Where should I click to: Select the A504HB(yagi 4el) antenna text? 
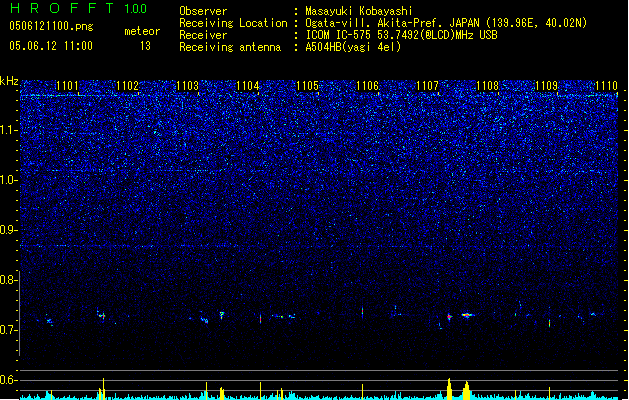tap(353, 47)
